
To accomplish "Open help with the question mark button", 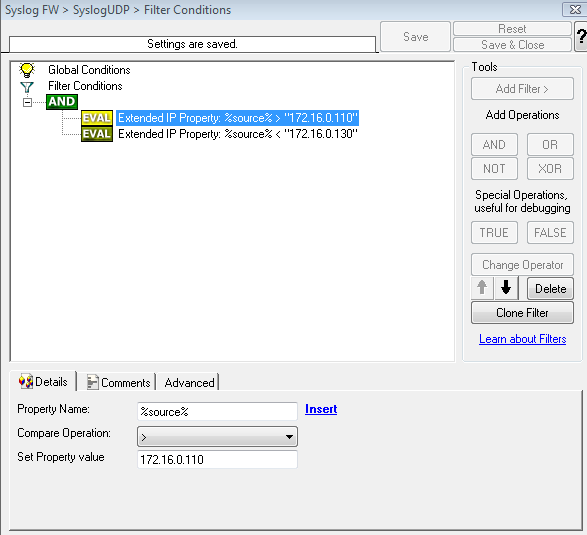I will tap(581, 37).
